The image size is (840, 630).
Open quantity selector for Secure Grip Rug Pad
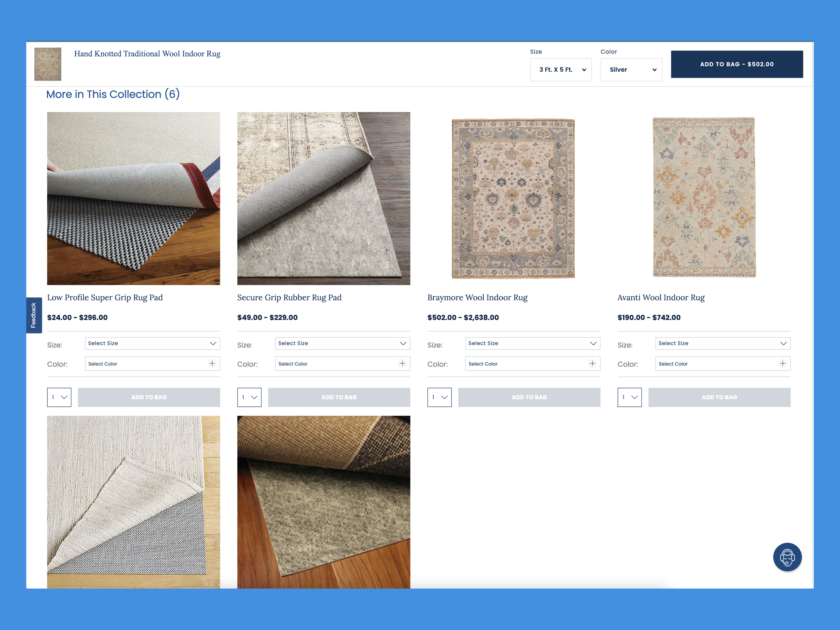coord(249,397)
